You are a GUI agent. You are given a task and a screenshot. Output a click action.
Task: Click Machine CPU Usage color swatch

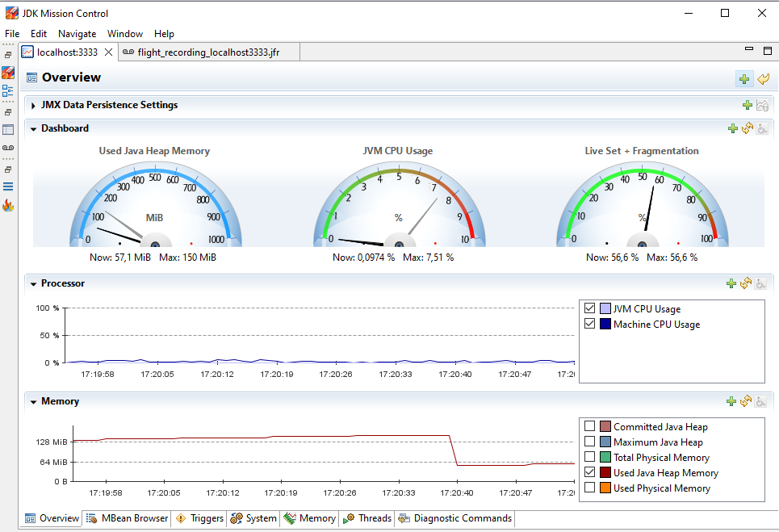click(x=605, y=324)
